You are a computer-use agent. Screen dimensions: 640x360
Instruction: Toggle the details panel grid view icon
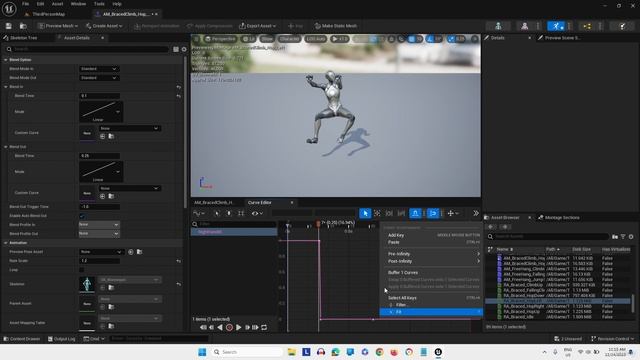[176, 49]
